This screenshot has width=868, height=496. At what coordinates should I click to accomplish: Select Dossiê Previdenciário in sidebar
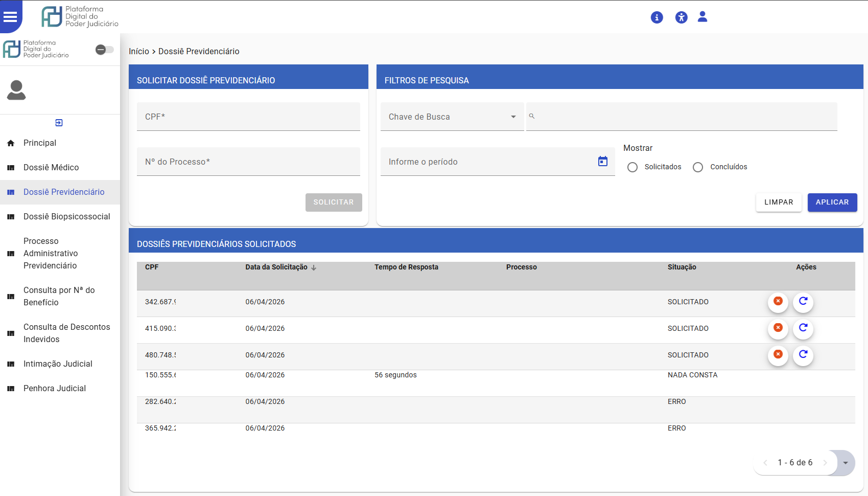[60, 192]
